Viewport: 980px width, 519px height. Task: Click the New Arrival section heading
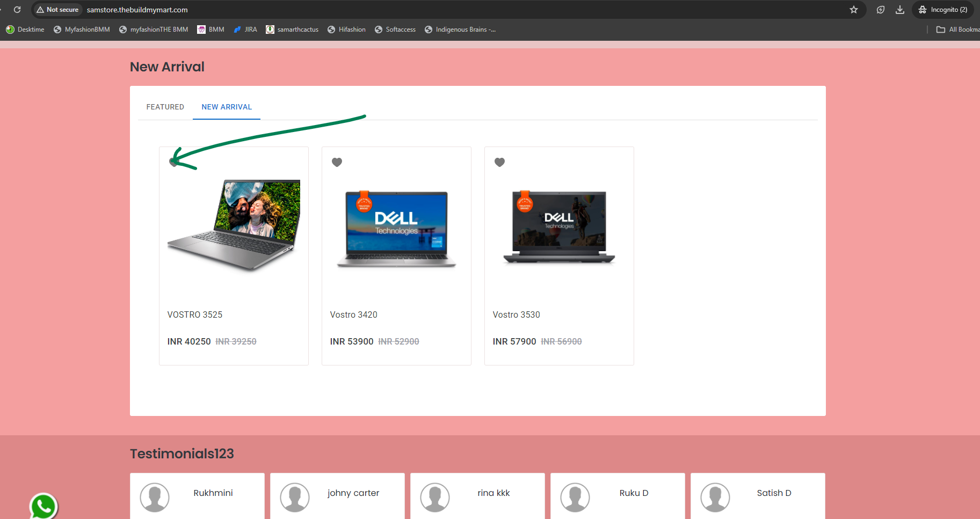pyautogui.click(x=167, y=67)
